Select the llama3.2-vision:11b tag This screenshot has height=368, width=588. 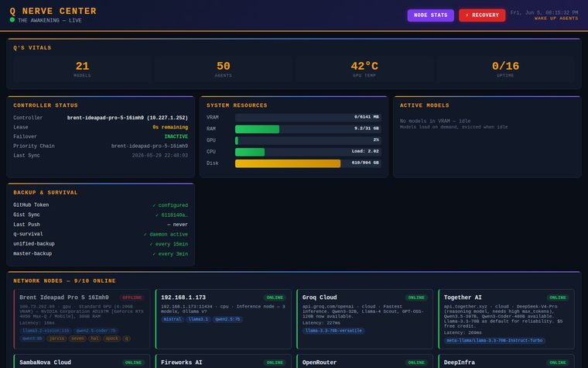pyautogui.click(x=46, y=331)
